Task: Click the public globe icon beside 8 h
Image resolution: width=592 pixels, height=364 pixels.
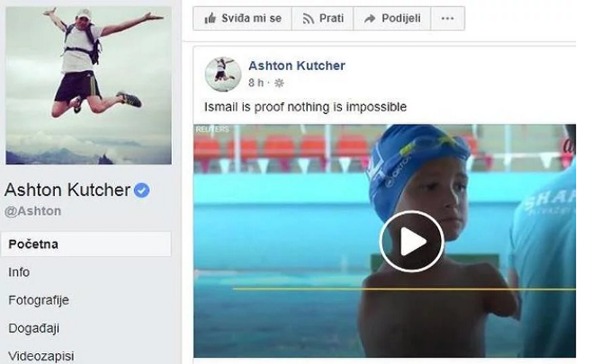Action: coord(279,83)
